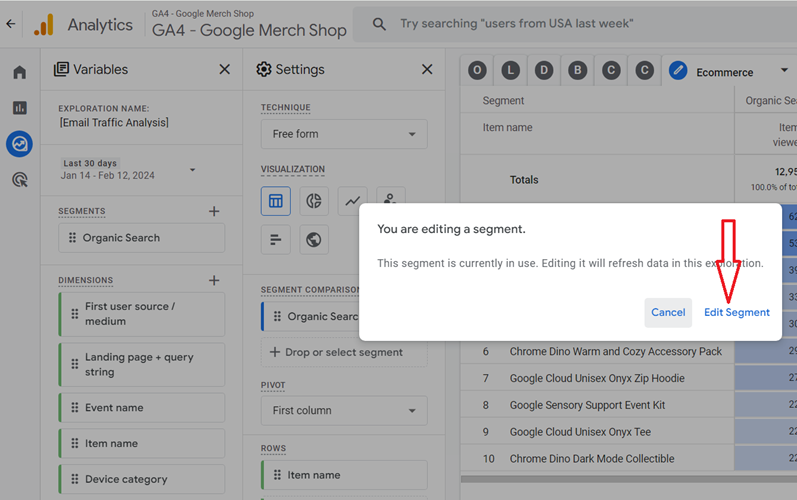Open the Explore icon in sidebar
Screen dimensions: 797x500
coord(20,144)
